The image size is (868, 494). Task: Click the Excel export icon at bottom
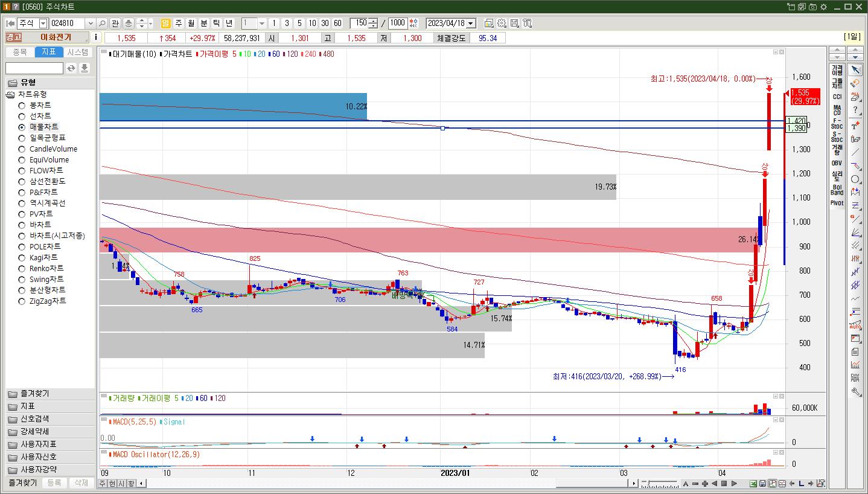[753, 484]
